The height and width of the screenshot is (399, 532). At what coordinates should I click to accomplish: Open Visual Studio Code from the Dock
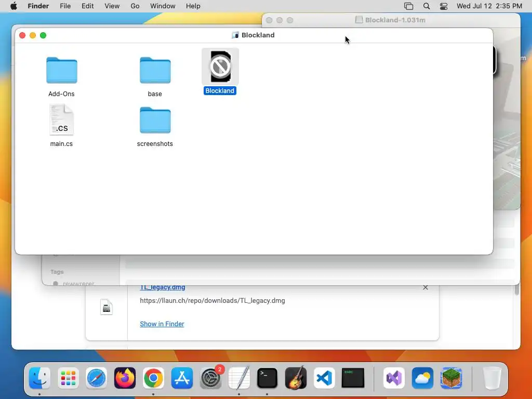coord(324,378)
